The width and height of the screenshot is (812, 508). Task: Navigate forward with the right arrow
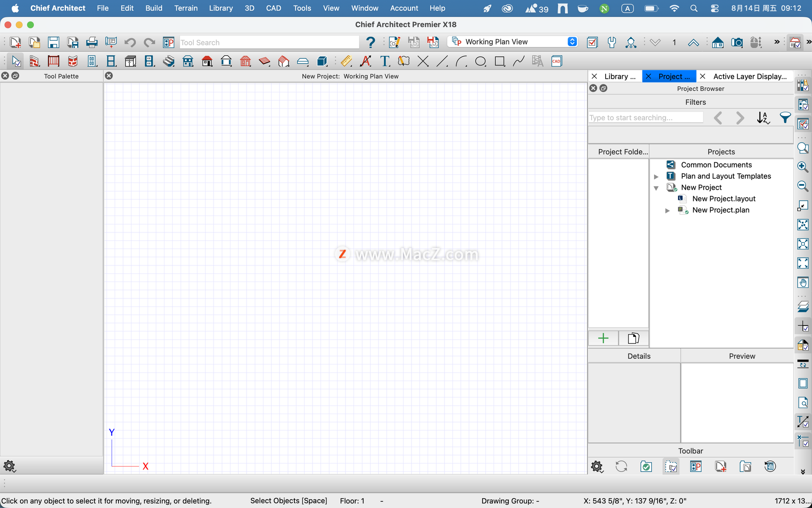740,118
